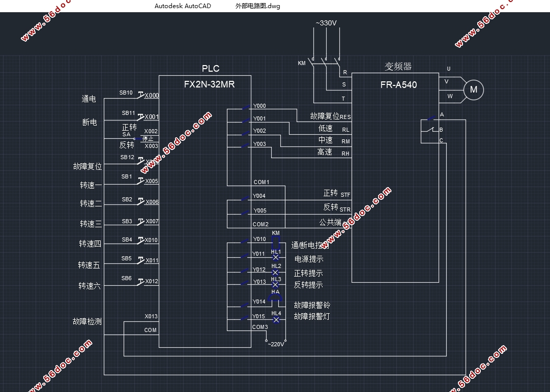Click the KM coil rectangle at Y010
550x392 pixels.
coord(276,243)
